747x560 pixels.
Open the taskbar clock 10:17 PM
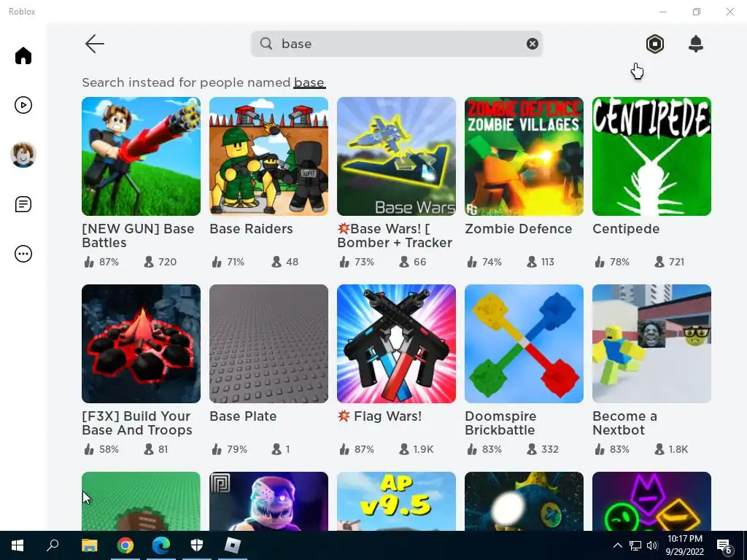(684, 545)
